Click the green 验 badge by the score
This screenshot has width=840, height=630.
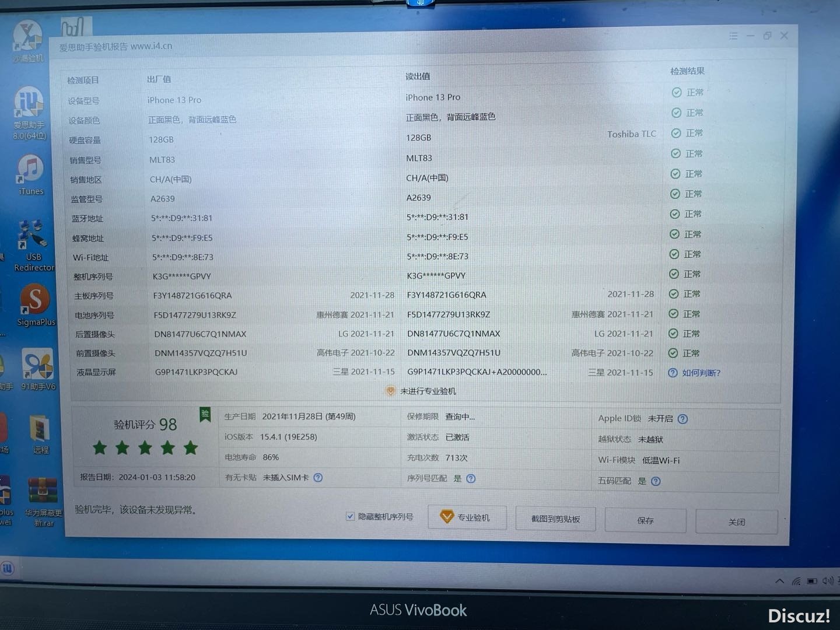point(205,414)
